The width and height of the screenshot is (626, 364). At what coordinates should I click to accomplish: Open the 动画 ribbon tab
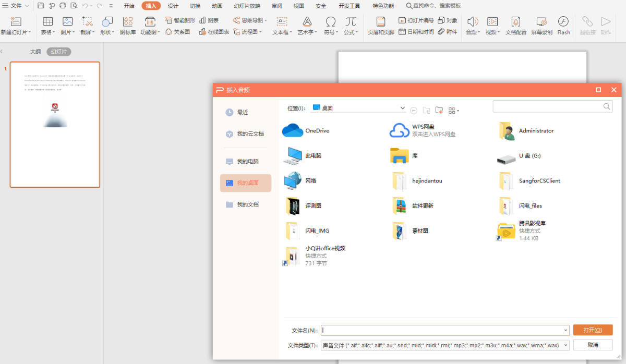pyautogui.click(x=217, y=6)
